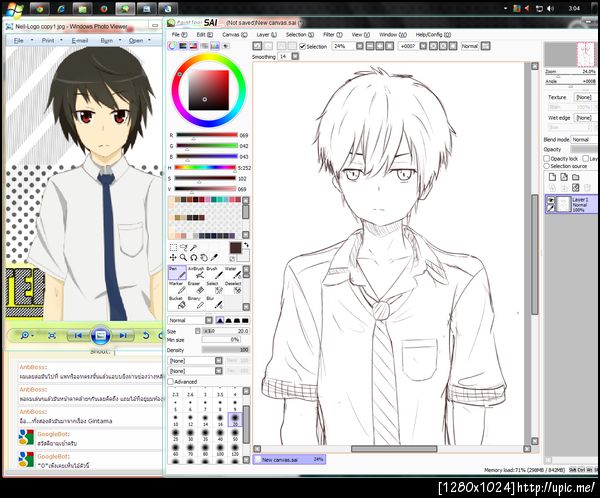
Task: Switch to the New canvas.sai tab
Action: pyautogui.click(x=289, y=459)
